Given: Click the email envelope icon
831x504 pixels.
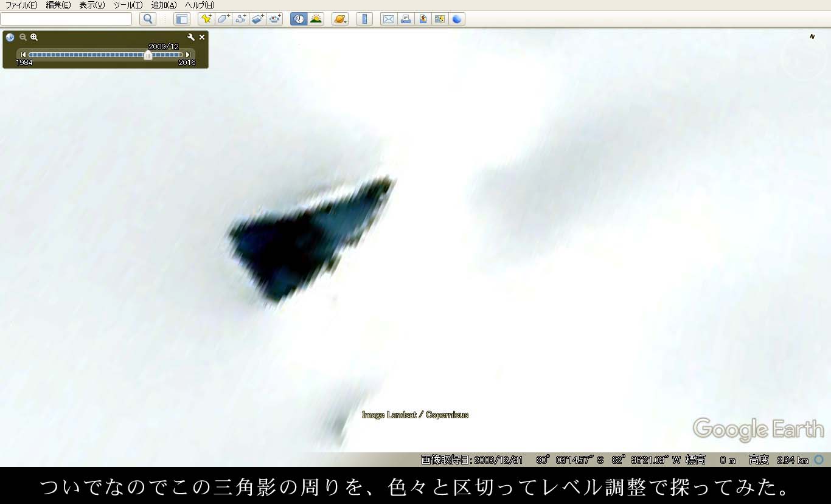Looking at the screenshot, I should pos(388,19).
